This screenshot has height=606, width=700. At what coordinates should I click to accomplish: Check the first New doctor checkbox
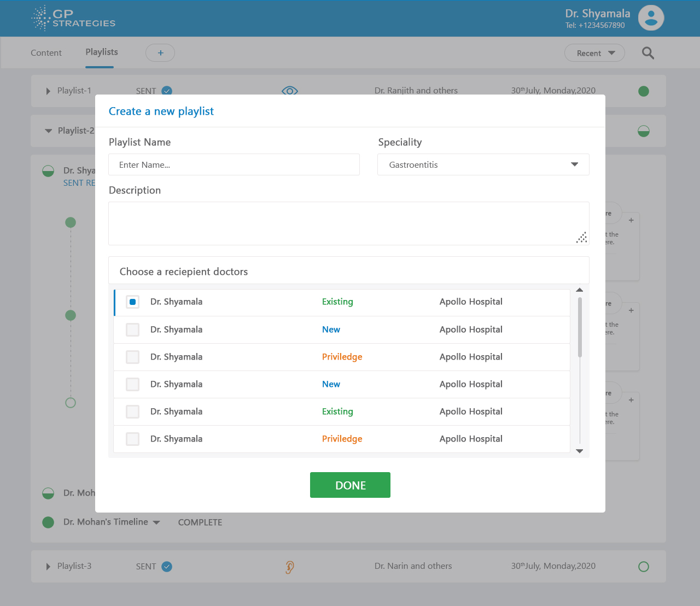(132, 330)
